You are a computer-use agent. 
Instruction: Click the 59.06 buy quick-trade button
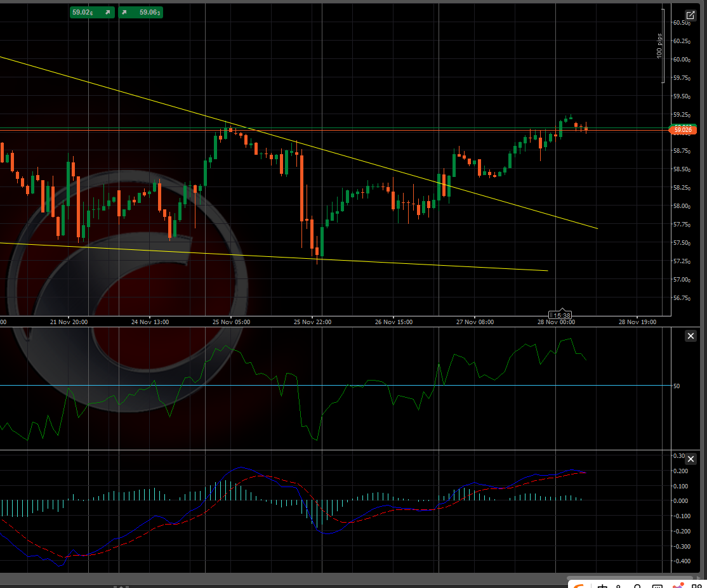point(140,12)
